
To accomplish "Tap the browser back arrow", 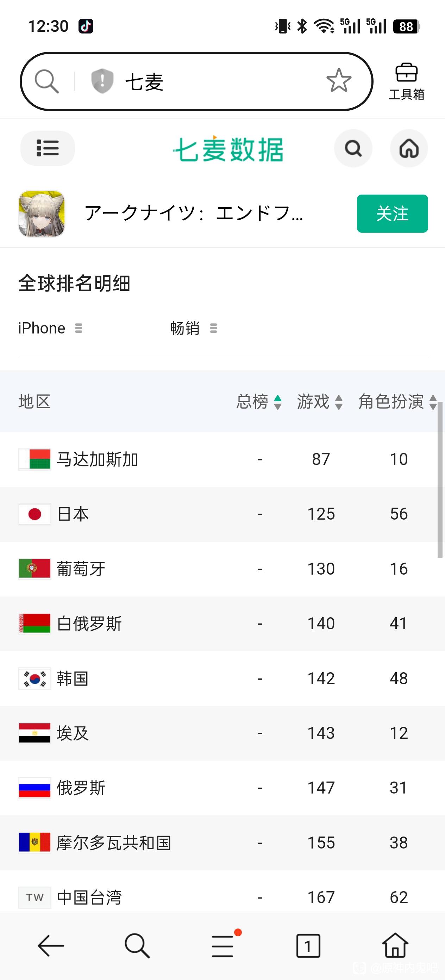I will click(51, 945).
